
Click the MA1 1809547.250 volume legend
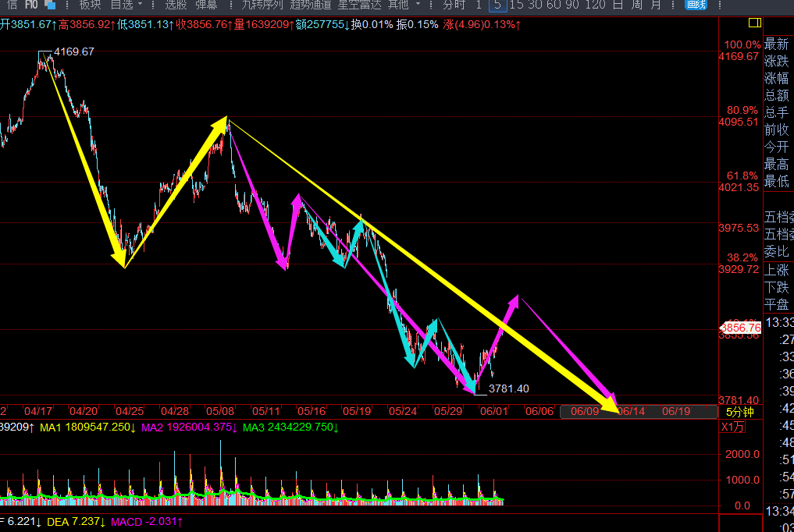(87, 427)
